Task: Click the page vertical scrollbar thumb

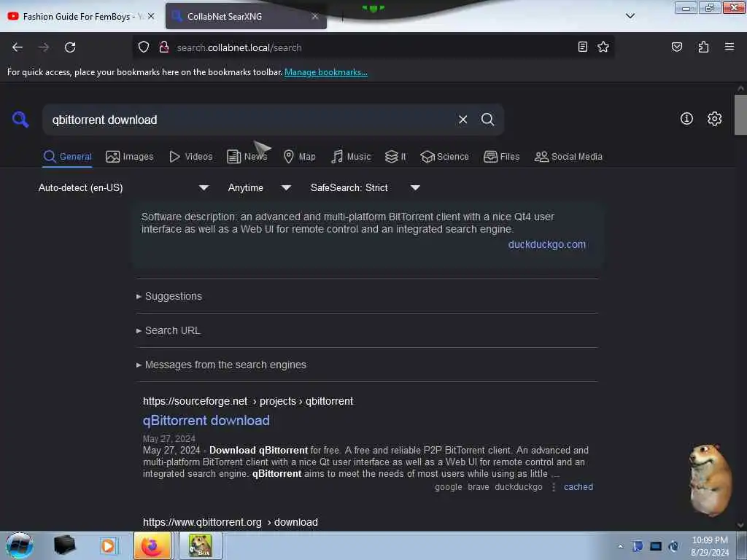Action: click(740, 114)
